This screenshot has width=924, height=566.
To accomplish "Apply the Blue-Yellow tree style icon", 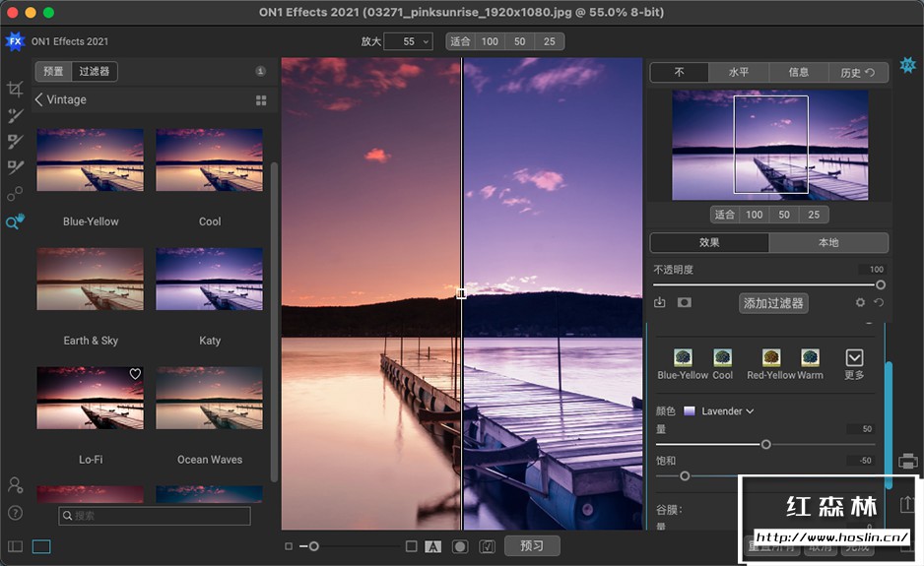I will coord(683,358).
